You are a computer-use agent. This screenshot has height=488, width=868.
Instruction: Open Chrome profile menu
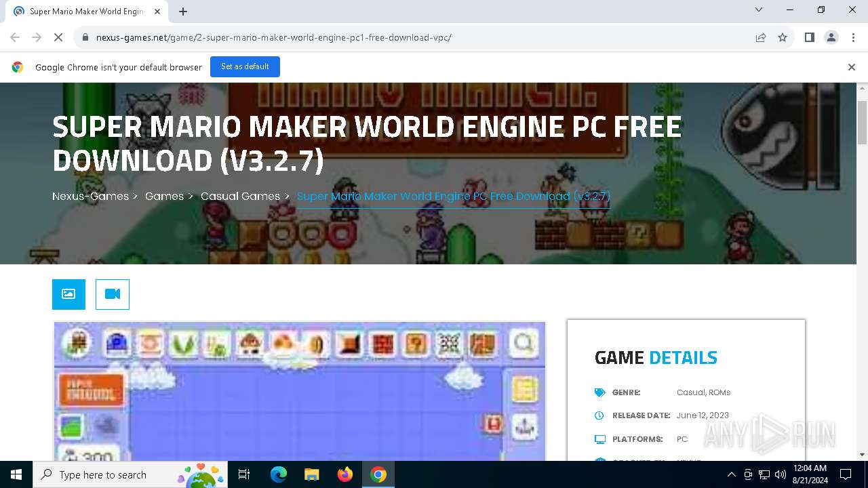click(831, 37)
